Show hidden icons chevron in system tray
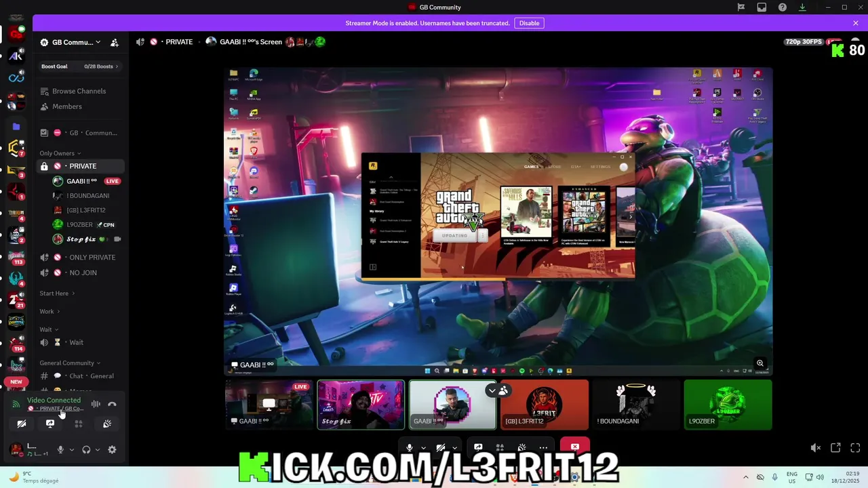The width and height of the screenshot is (868, 488). (x=746, y=477)
